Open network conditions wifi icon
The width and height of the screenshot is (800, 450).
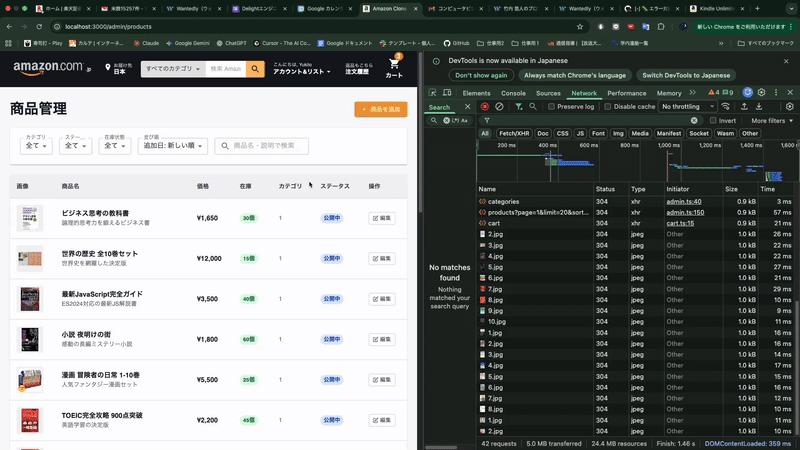point(725,106)
